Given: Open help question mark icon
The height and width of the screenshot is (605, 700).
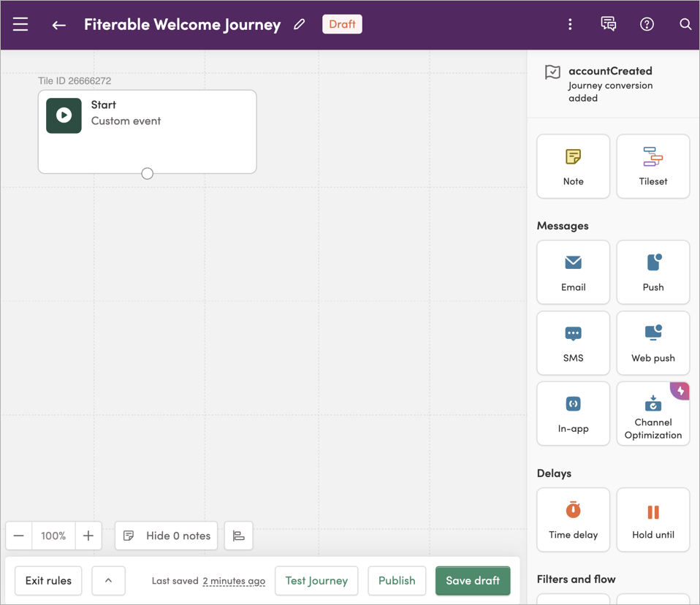Looking at the screenshot, I should (647, 24).
